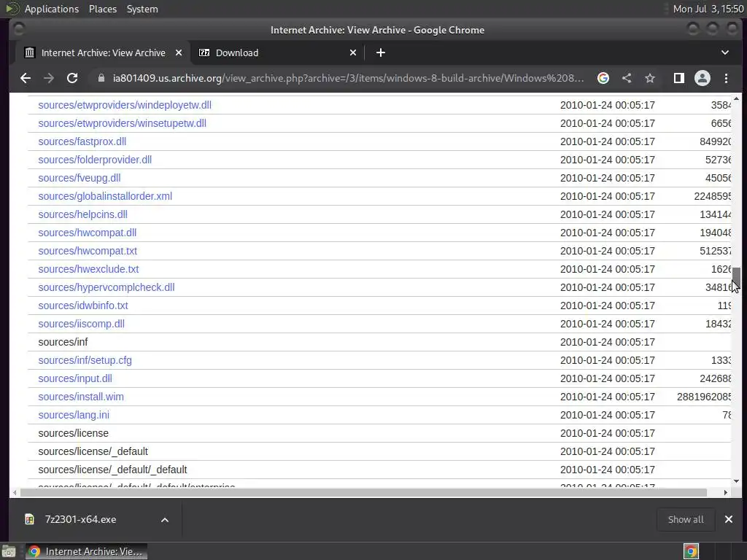Open sources/etwproviders/windeployetw.dll link
The width and height of the screenshot is (747, 560).
click(125, 105)
